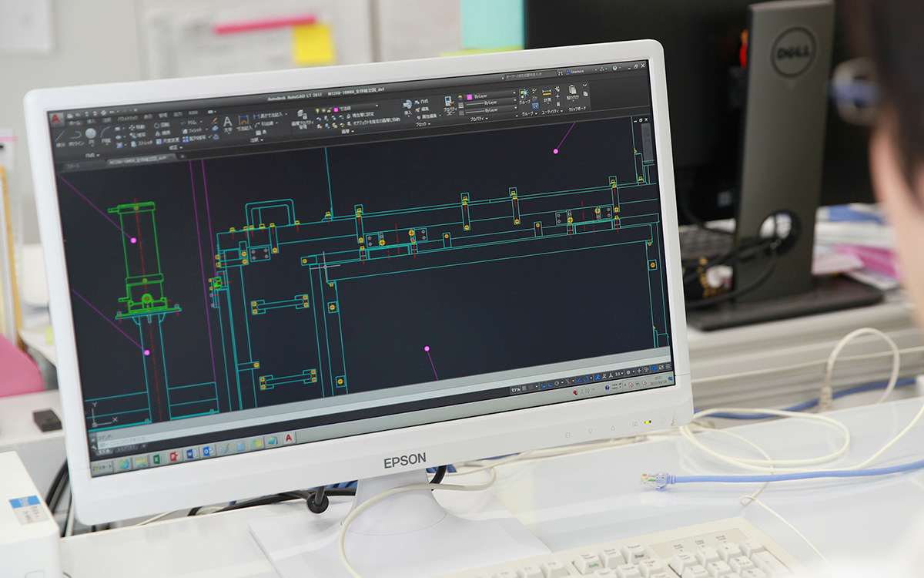Open Outlook from the taskbar
The image size is (924, 578).
tap(206, 451)
